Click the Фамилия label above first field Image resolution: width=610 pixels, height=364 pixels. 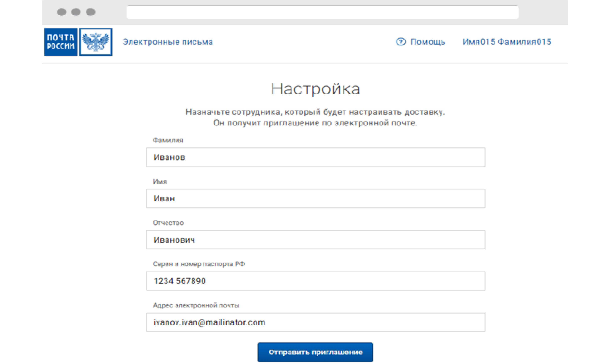(x=168, y=140)
